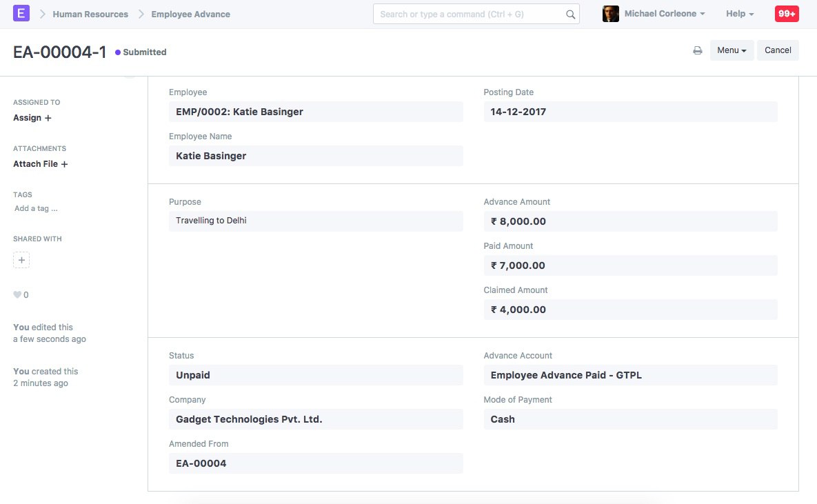Open the 99+ notifications badge
This screenshot has width=817, height=504.
click(786, 14)
